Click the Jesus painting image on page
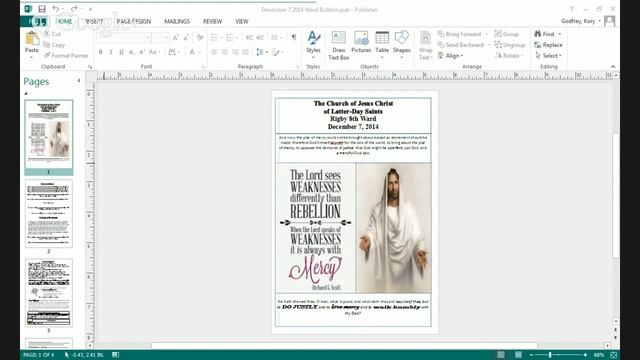Screen dimensions: 640x360 tap(393, 228)
